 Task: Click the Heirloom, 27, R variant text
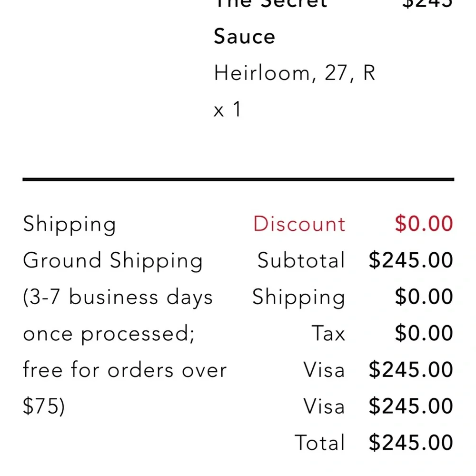tap(294, 73)
